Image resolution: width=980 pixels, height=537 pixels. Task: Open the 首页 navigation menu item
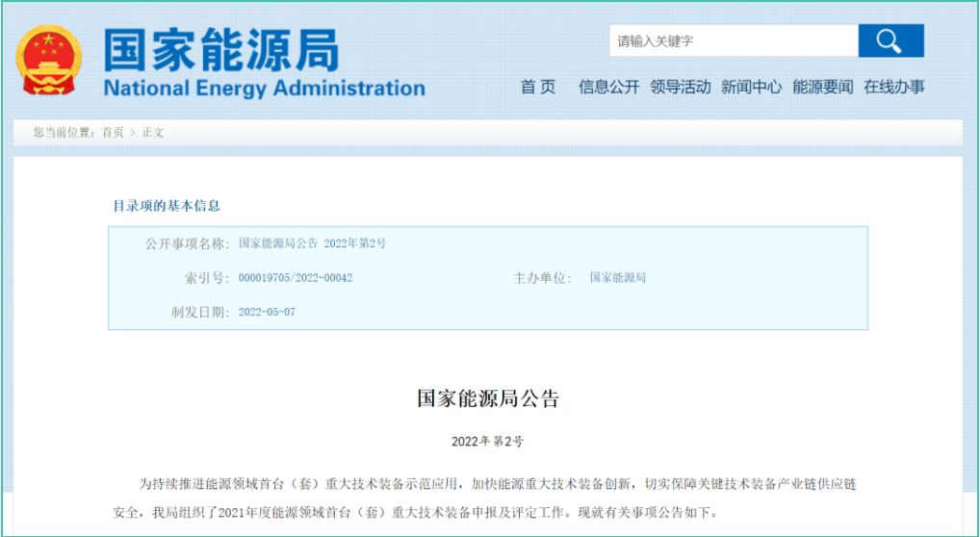[x=538, y=87]
